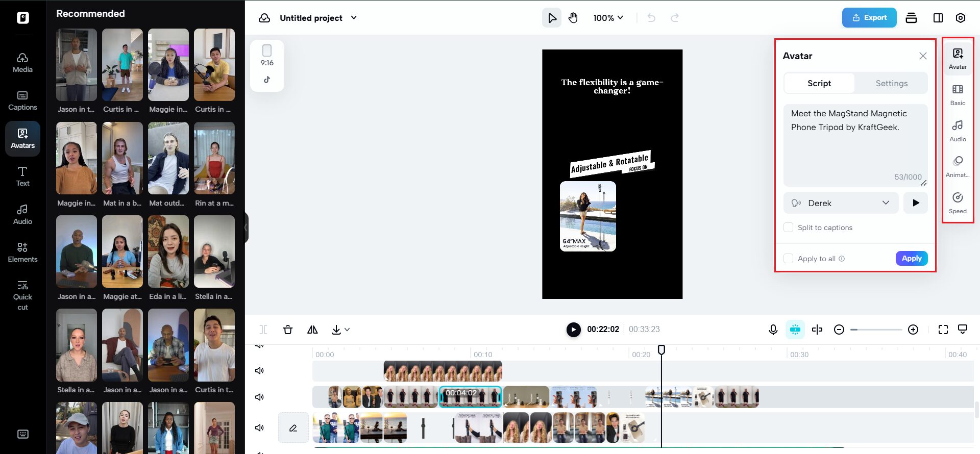Click the microphone record voiceover icon

tap(773, 330)
